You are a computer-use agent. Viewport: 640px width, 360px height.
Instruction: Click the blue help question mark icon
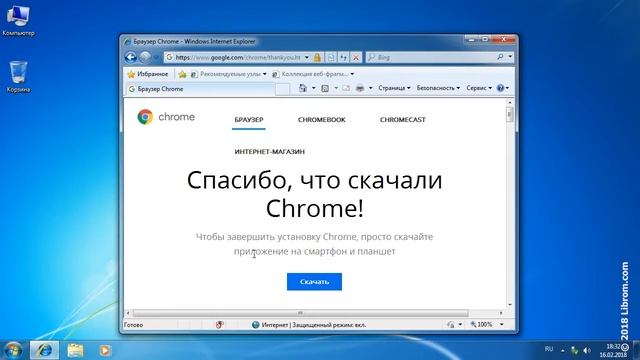pos(500,88)
